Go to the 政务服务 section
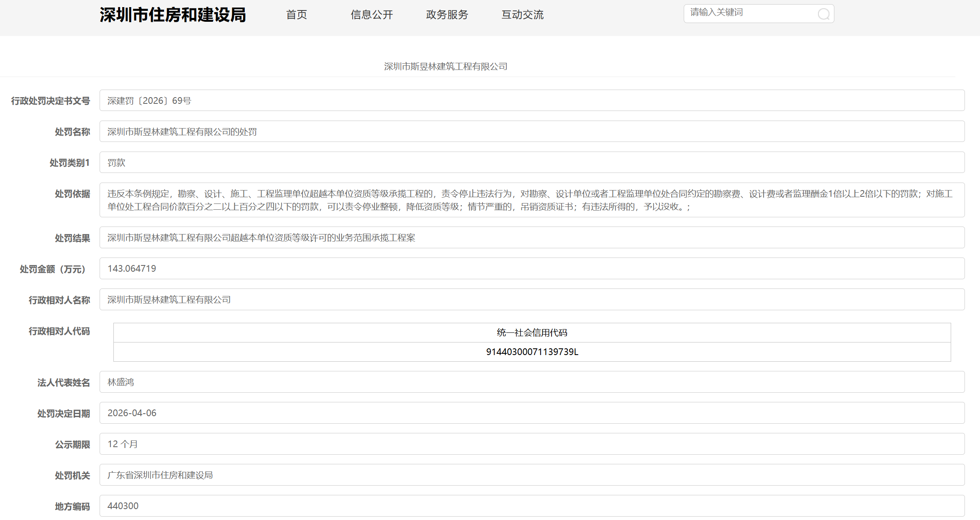The image size is (980, 520). pyautogui.click(x=447, y=15)
